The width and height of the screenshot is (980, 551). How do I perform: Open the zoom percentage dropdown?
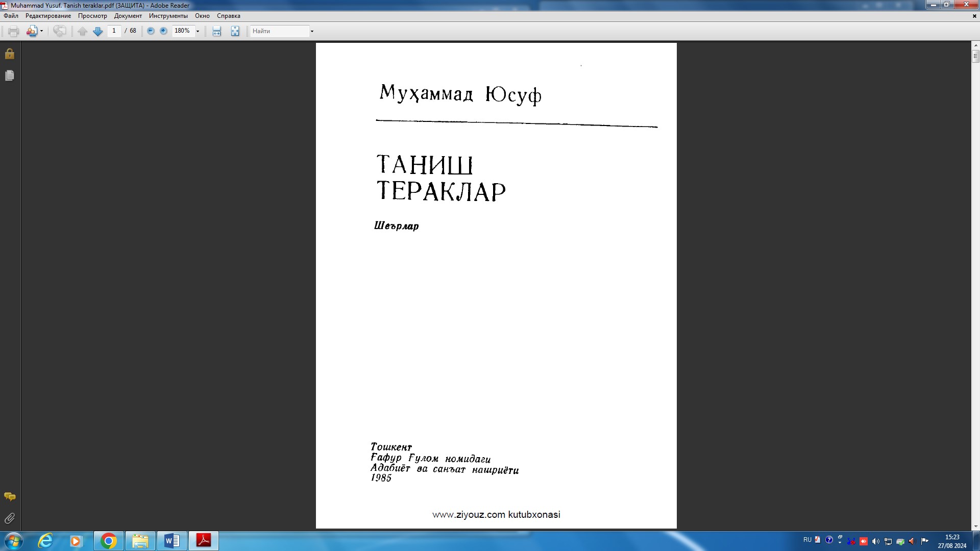(198, 31)
